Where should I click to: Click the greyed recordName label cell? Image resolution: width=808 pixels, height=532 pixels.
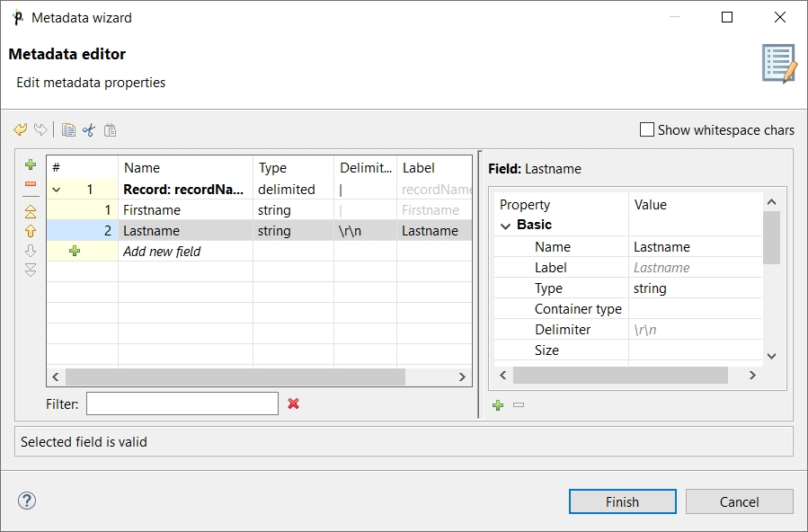(x=434, y=190)
